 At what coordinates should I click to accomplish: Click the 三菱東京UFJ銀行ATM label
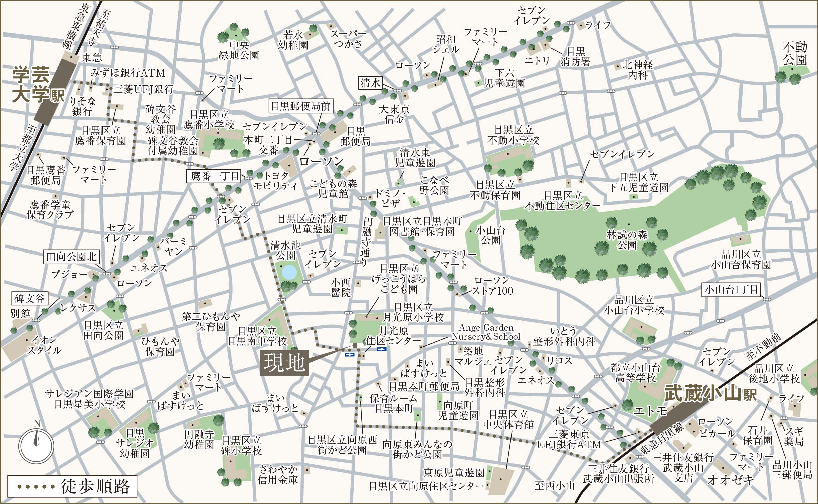coord(569,439)
